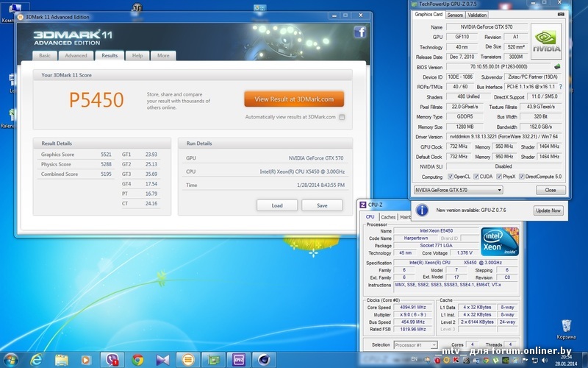
Task: Click the BIOS Version value 70.10.55.00.01
Action: click(499, 67)
